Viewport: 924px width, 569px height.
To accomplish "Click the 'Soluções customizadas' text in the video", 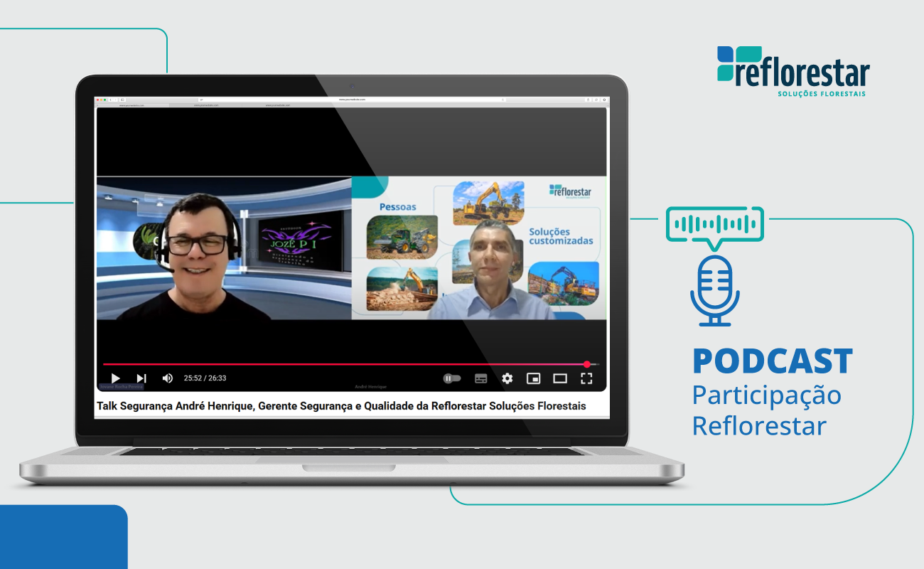I will tap(561, 236).
